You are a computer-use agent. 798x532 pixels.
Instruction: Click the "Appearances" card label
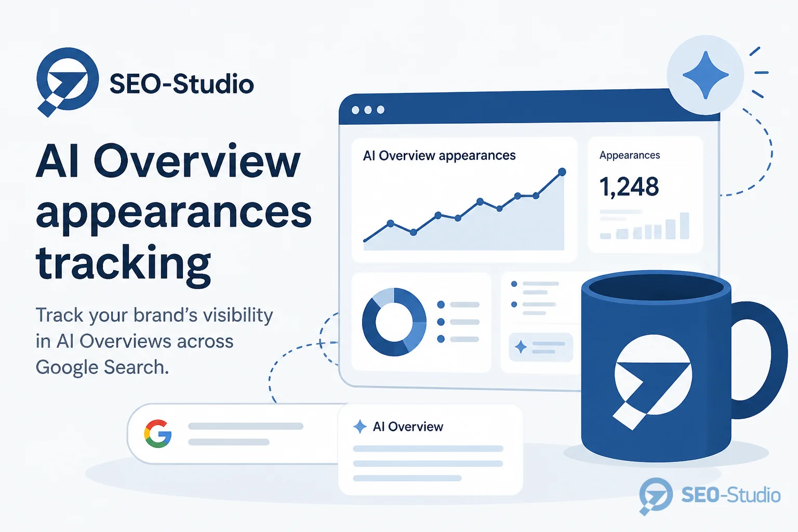[630, 155]
